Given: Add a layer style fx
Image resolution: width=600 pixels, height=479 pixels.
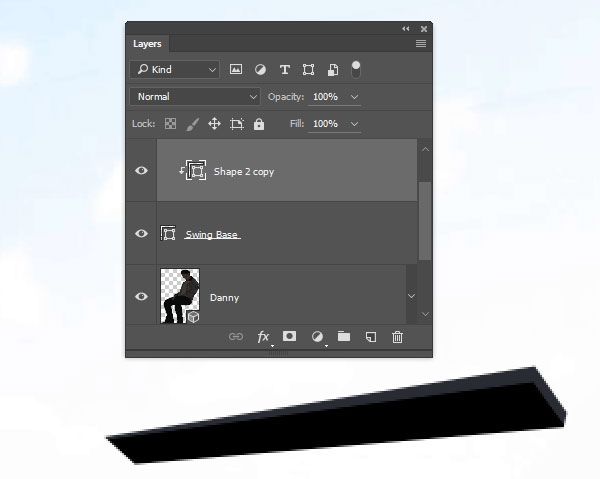Looking at the screenshot, I should [264, 337].
